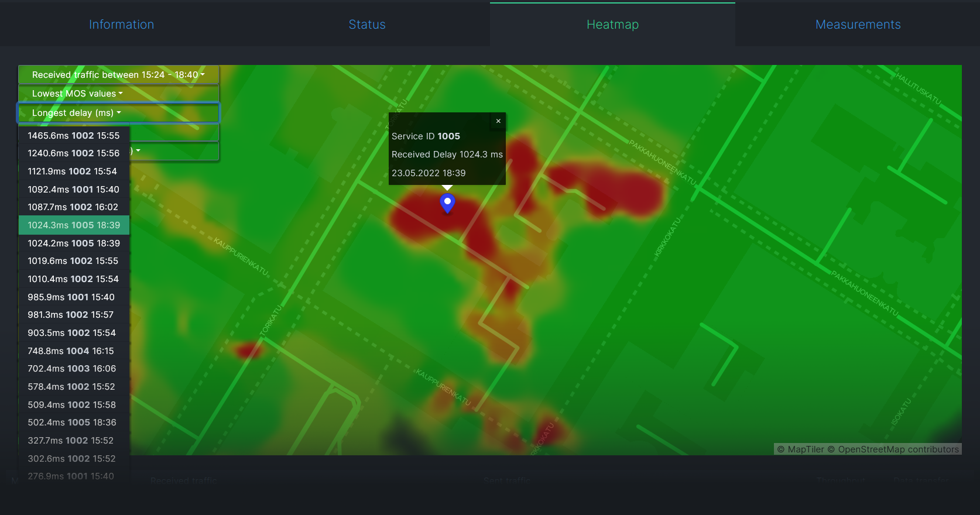
Task: Select delay entry 276.9ms 1001 15:40
Action: coord(74,476)
